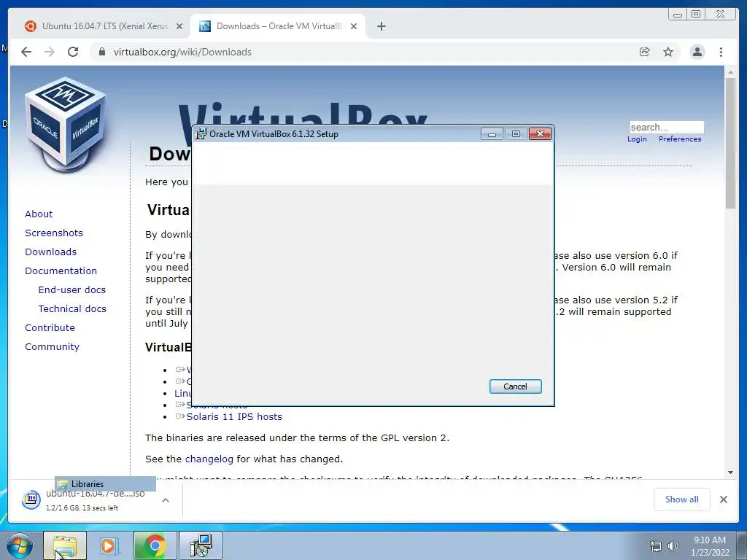Open Contribute sidebar link
This screenshot has height=560, width=747.
point(50,328)
